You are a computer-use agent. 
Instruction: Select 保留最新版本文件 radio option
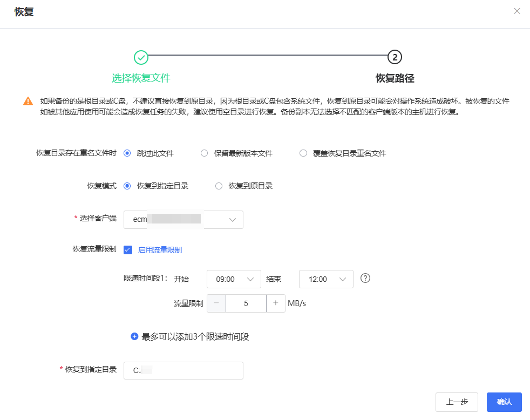tap(205, 153)
